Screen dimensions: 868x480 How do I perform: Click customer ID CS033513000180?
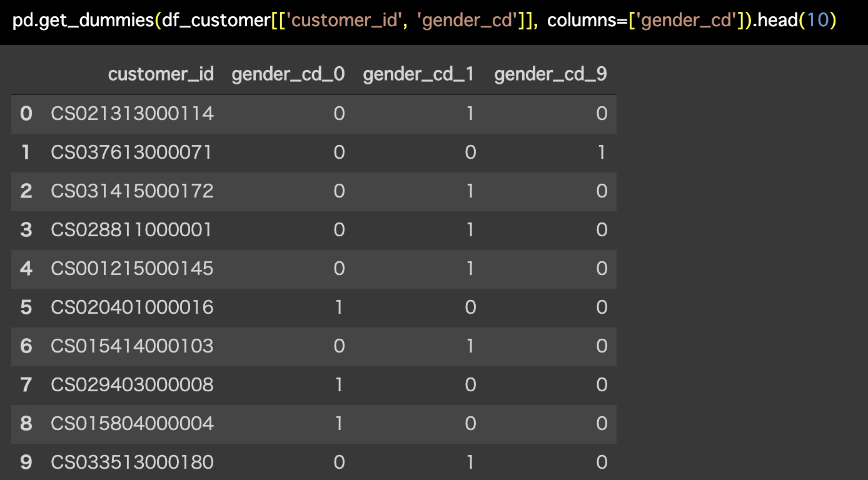(x=132, y=462)
